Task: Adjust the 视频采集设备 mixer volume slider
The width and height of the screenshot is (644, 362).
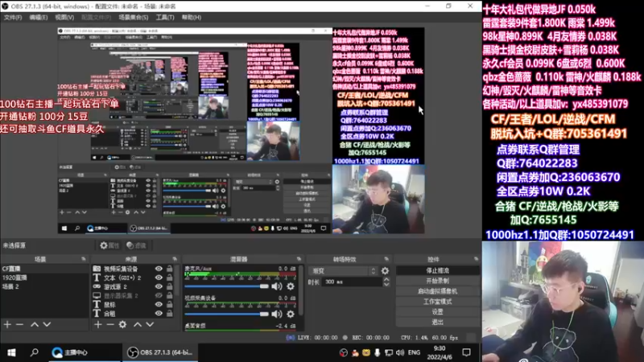Action: point(227,314)
